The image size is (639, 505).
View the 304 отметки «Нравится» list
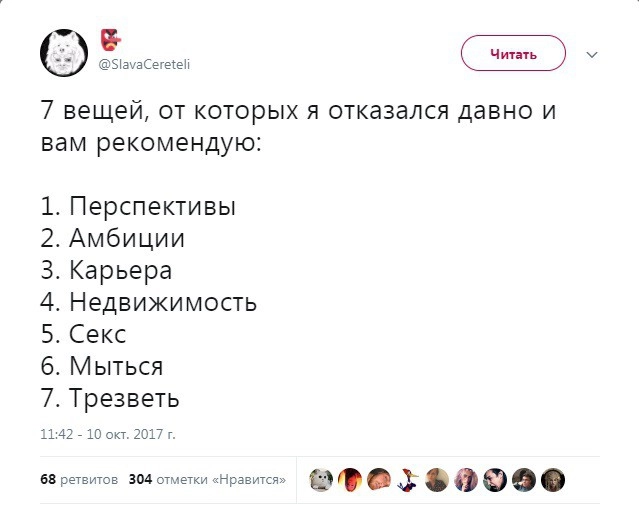click(x=207, y=479)
